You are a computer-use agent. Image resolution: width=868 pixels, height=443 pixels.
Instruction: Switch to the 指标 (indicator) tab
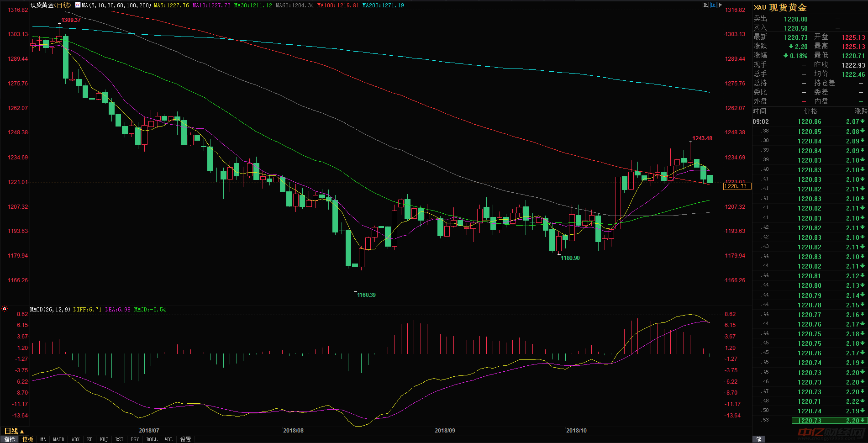coord(9,439)
